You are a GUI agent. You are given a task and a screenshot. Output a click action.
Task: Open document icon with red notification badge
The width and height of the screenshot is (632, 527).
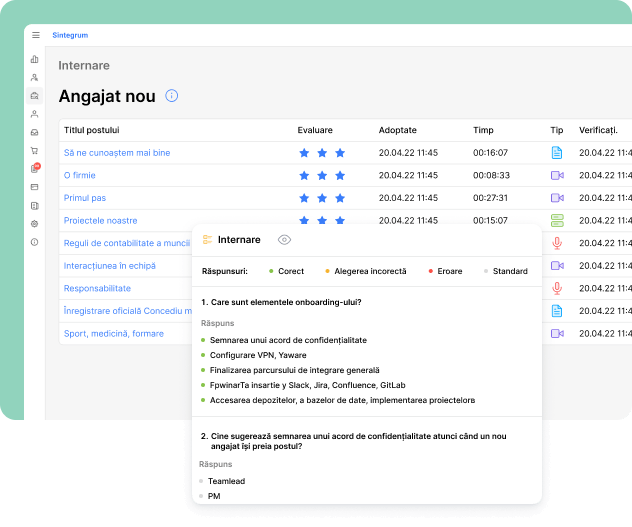(35, 168)
